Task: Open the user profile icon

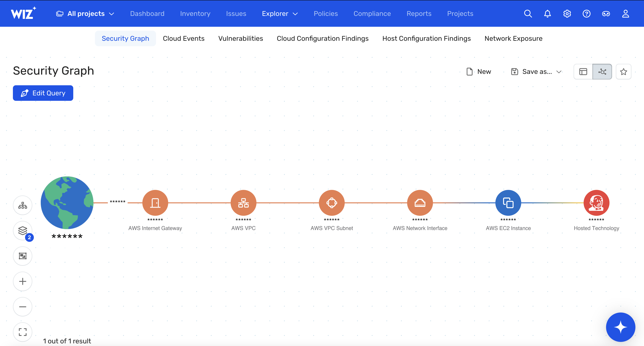Action: pos(625,13)
